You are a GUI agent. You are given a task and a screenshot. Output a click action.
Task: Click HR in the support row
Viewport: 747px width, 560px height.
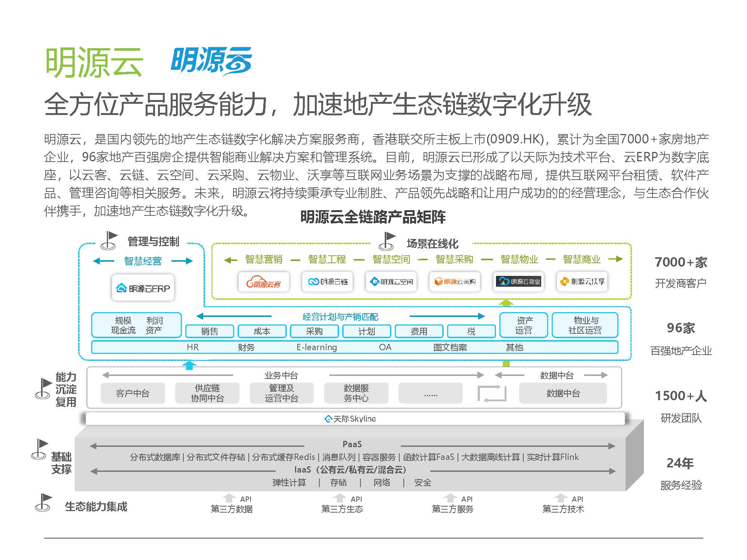pos(193,347)
